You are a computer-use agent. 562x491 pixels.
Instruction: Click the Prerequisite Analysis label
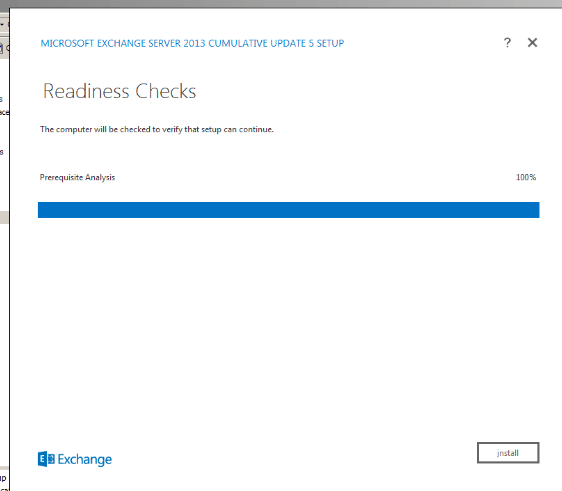pyautogui.click(x=77, y=177)
